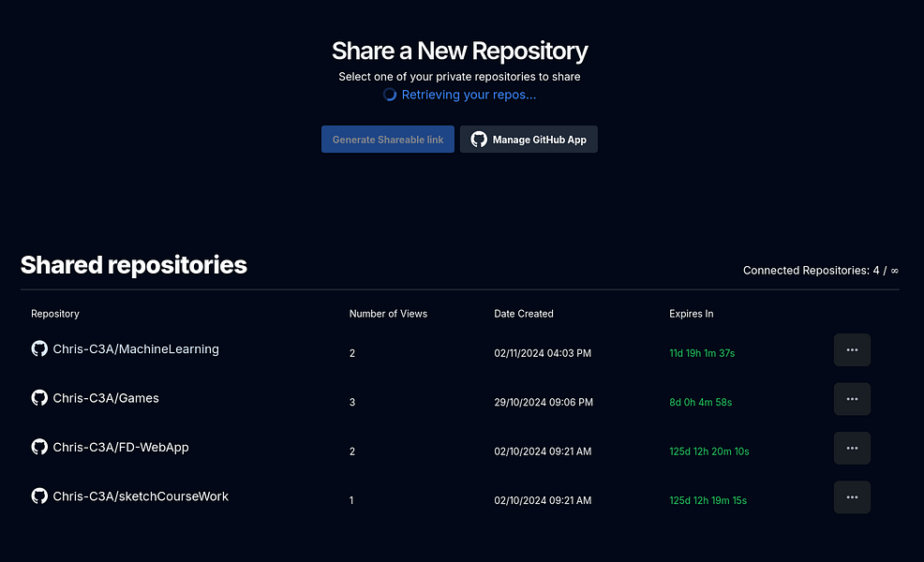The height and width of the screenshot is (562, 924).
Task: Click the Shared repositories heading
Action: click(x=133, y=265)
